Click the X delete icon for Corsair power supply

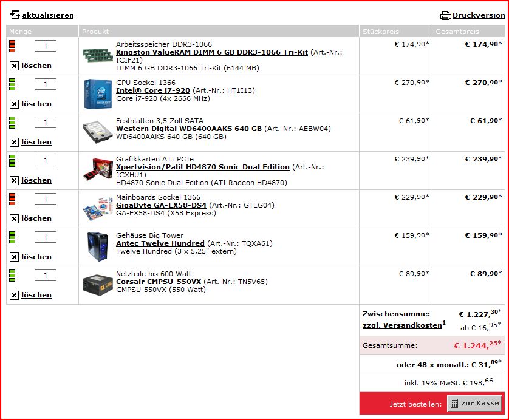[x=14, y=296]
